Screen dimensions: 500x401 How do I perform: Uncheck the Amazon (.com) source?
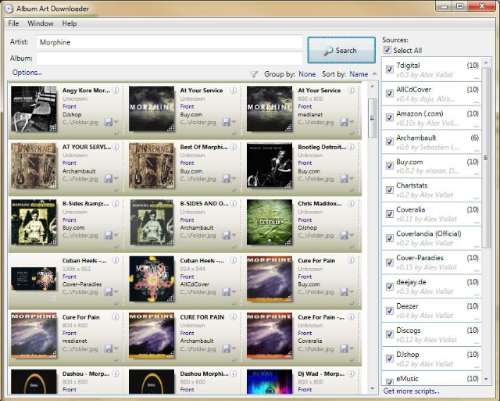click(x=389, y=117)
